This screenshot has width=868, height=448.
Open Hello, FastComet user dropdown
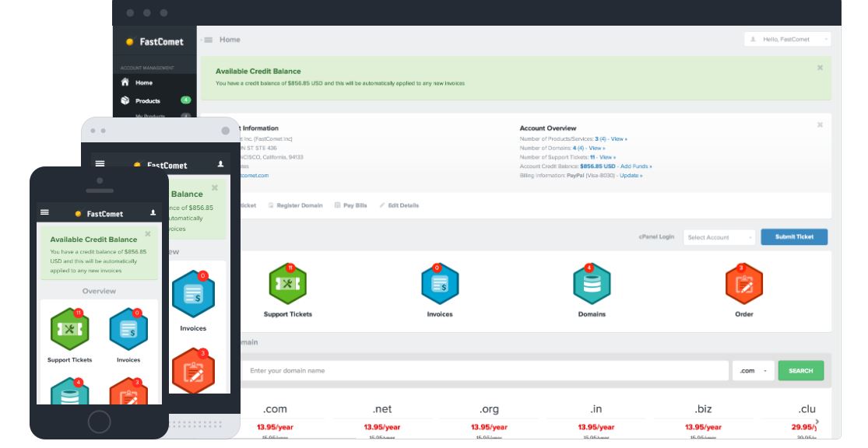(x=787, y=39)
